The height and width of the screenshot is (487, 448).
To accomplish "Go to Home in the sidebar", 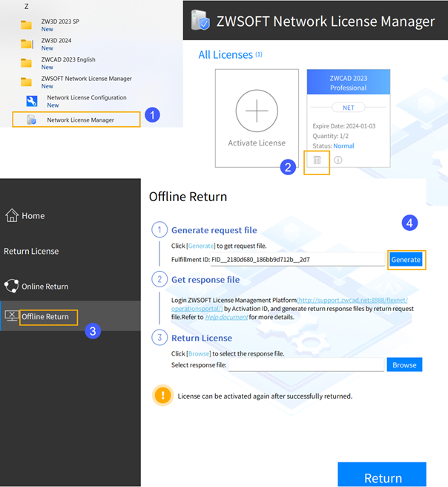I will [x=33, y=215].
